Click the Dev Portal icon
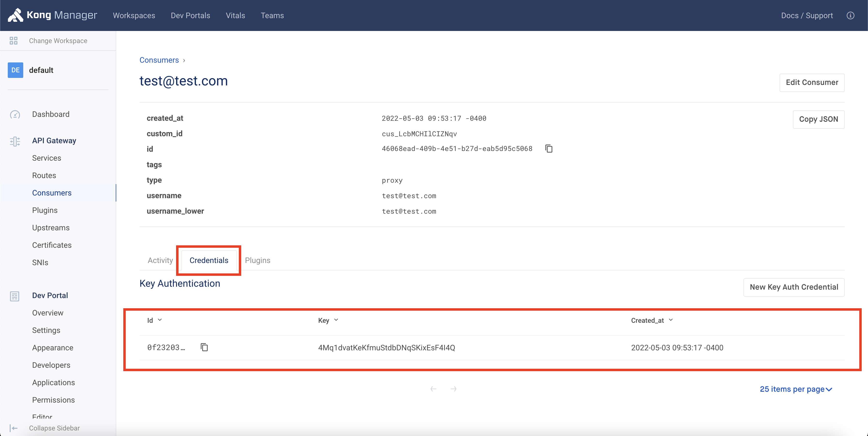868x436 pixels. (15, 296)
